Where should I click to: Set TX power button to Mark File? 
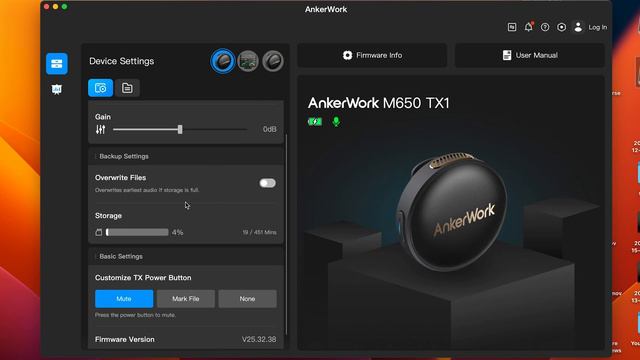[186, 299]
